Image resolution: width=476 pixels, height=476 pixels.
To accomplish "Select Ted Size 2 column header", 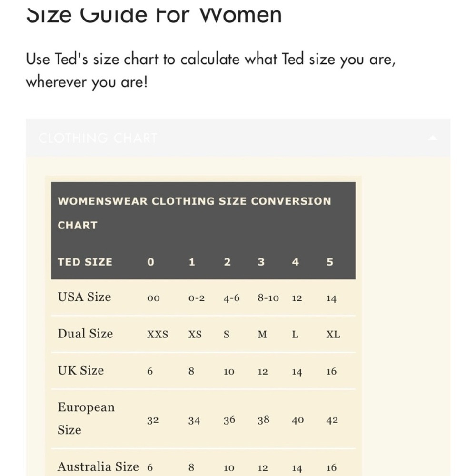I will pyautogui.click(x=227, y=262).
